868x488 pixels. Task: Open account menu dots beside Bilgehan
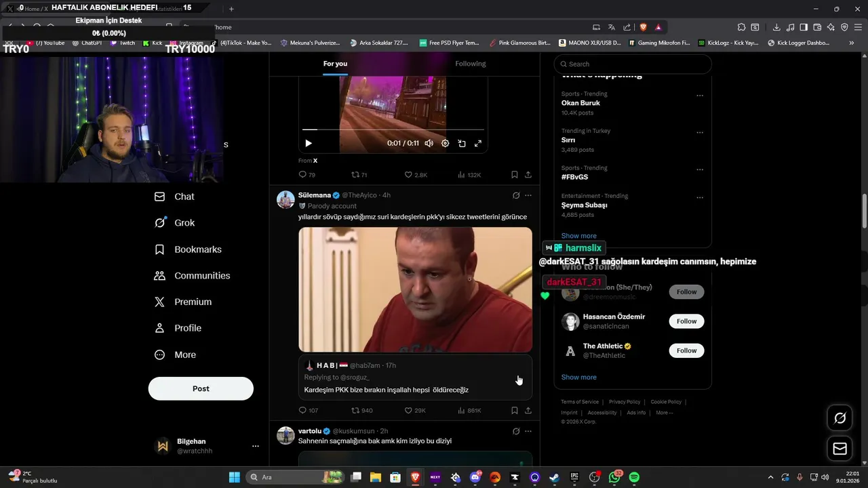256,446
